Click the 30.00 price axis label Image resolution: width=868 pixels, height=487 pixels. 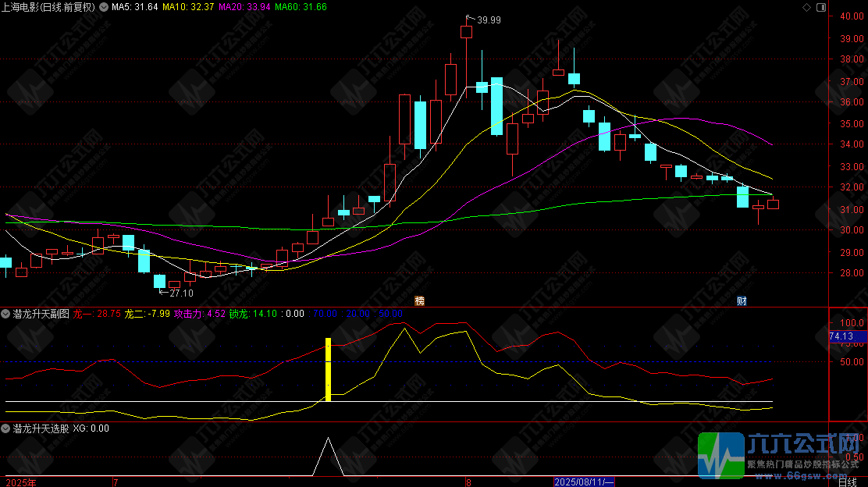852,229
